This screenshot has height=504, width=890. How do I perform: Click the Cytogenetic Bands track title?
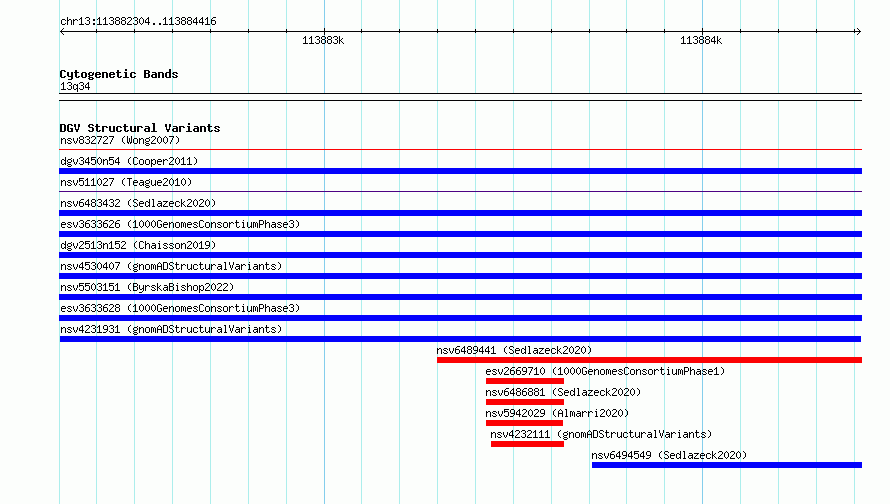point(119,74)
